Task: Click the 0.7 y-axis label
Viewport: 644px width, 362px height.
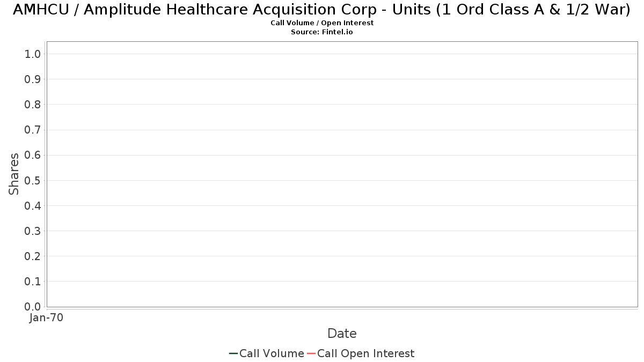Action: click(33, 130)
